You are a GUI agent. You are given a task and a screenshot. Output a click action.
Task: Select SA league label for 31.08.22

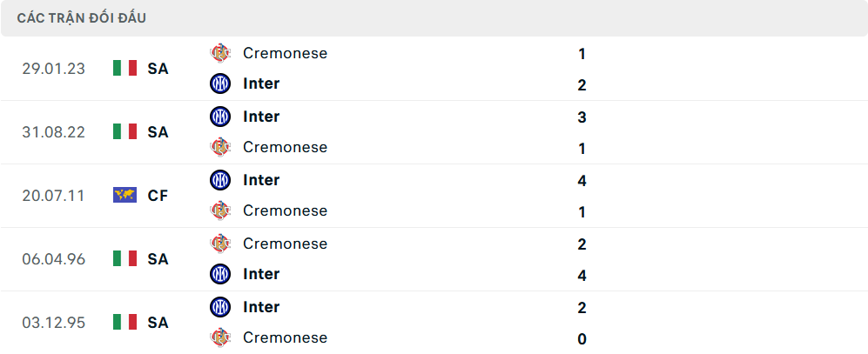point(158,132)
